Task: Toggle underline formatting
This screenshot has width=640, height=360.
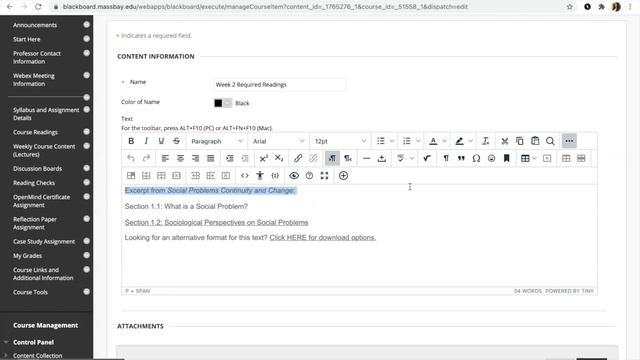Action: pyautogui.click(x=161, y=141)
